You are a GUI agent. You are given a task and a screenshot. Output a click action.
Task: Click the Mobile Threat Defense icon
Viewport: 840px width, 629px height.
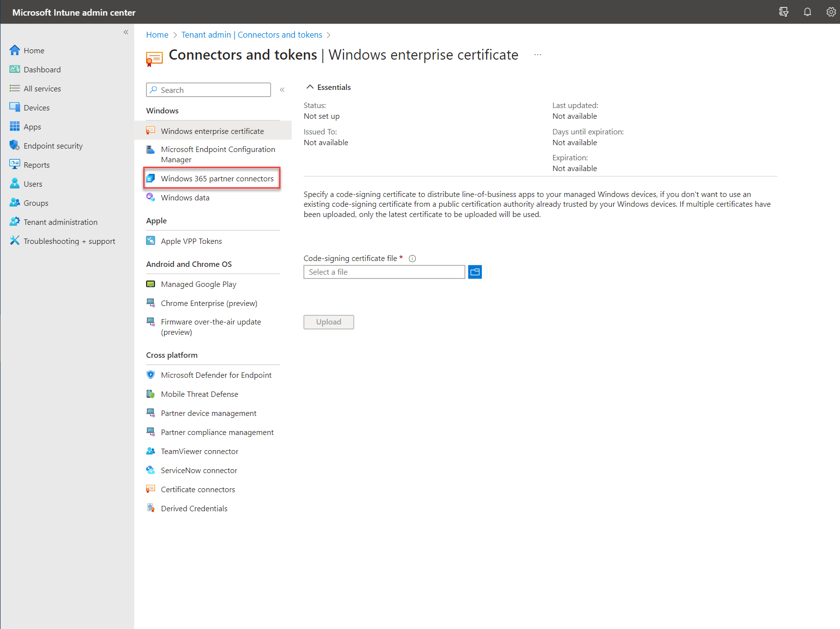click(151, 394)
